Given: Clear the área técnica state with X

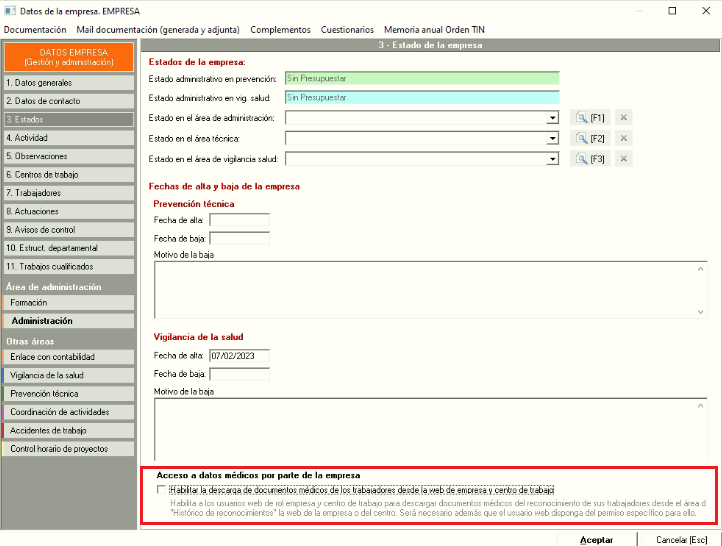Looking at the screenshot, I should coord(624,138).
